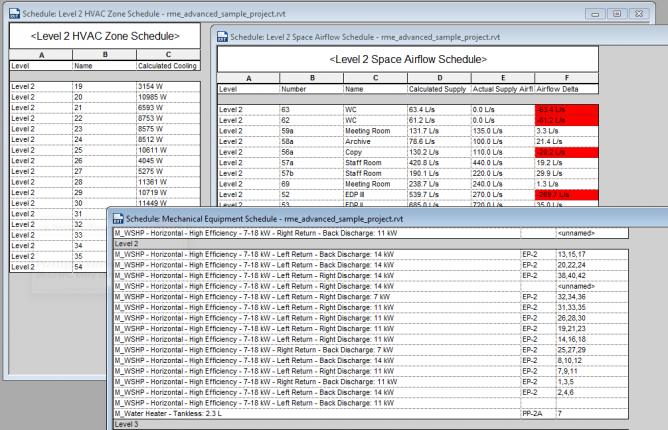Select zone 29 cooling value 10719 W
The image size is (668, 430).
tap(168, 193)
